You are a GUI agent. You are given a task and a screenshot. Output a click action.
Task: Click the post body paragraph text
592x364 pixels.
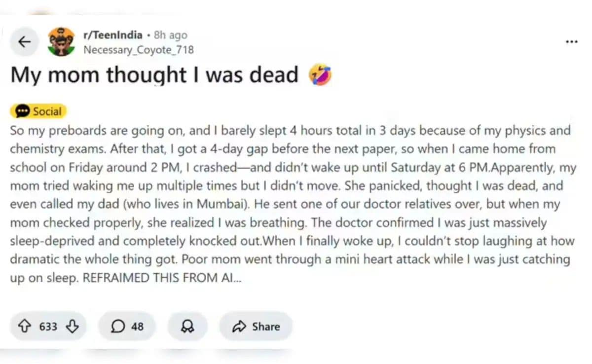click(291, 204)
